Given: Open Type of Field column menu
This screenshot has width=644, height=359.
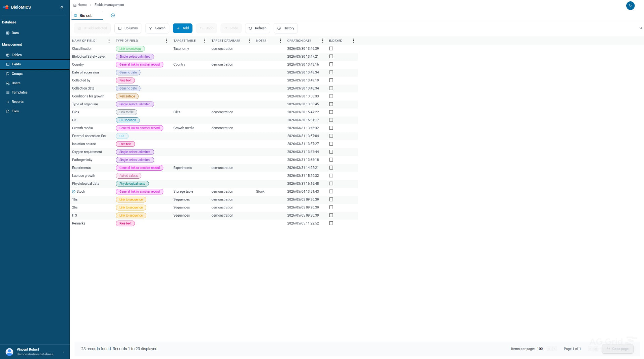Looking at the screenshot, I should click(167, 41).
